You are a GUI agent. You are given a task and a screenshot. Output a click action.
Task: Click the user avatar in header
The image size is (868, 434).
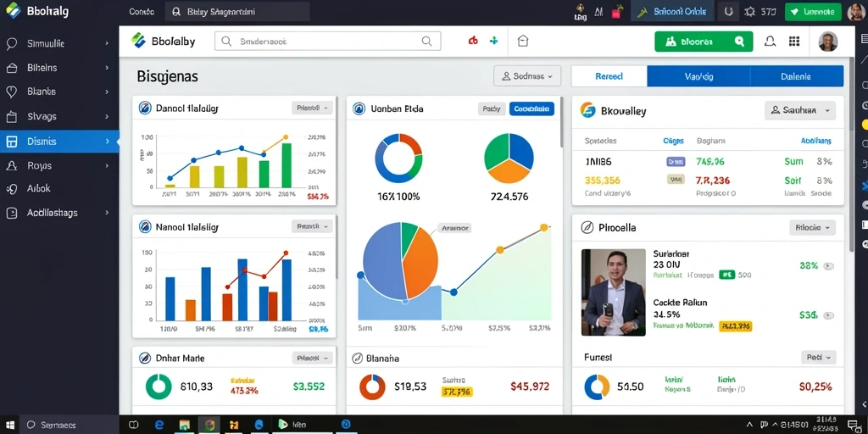[x=827, y=42]
